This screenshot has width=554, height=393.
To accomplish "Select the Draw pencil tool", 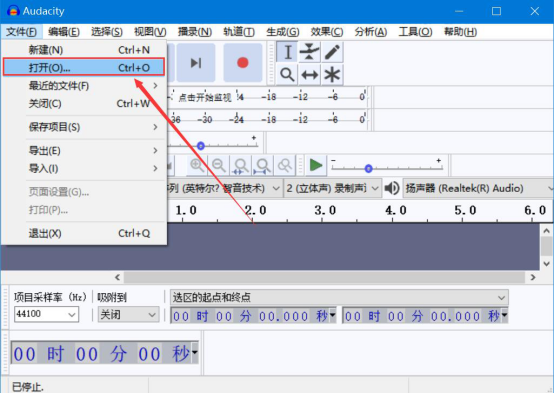I will point(332,52).
